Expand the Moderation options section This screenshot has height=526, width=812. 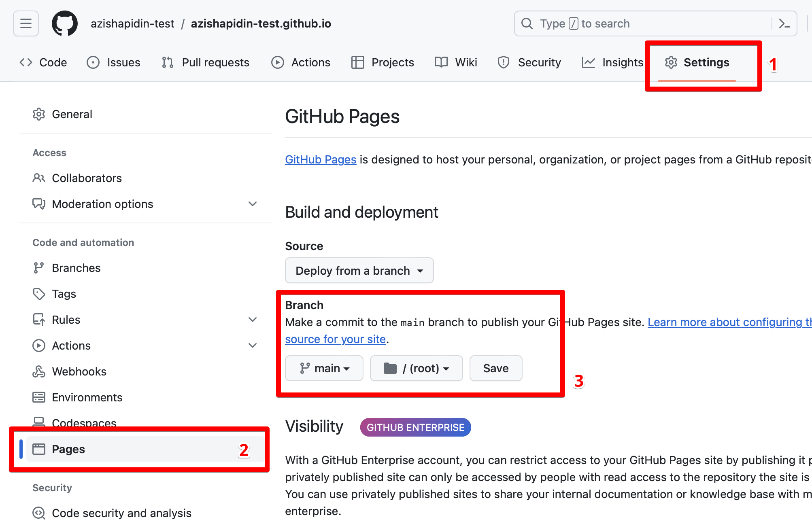pos(253,204)
